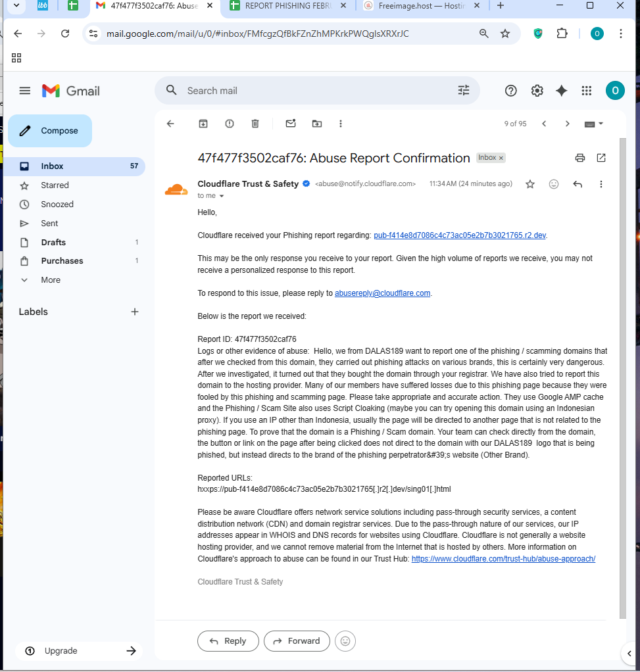Open the shield extension icon in Chrome toolbar
Image resolution: width=640 pixels, height=672 pixels.
[x=538, y=34]
